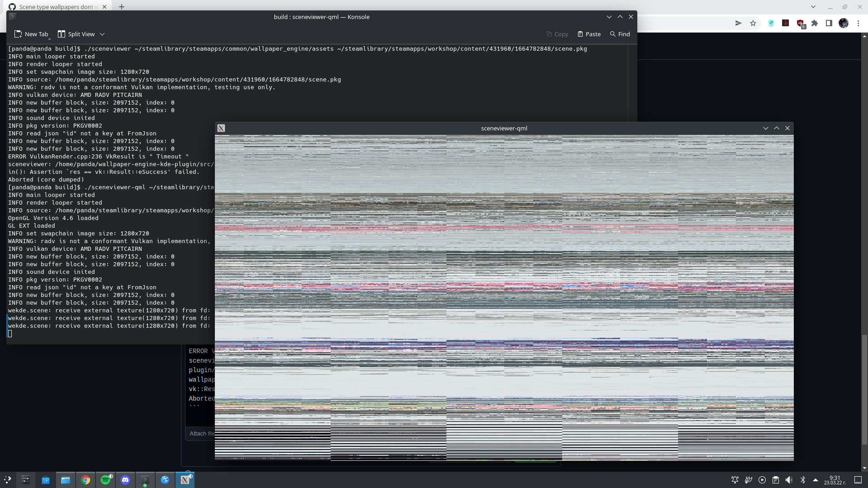This screenshot has width=868, height=488.
Task: Expand the Split View dropdown chevron
Action: point(102,34)
